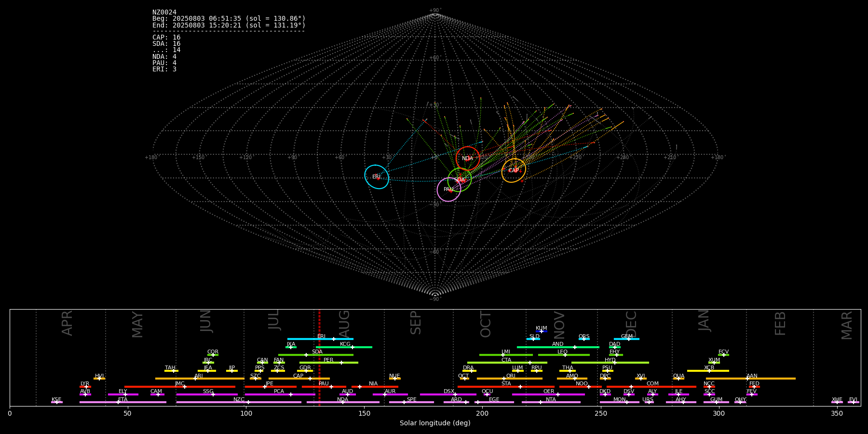Select the KUM shower bar in timeline
This screenshot has height=434, width=868.
point(542,331)
